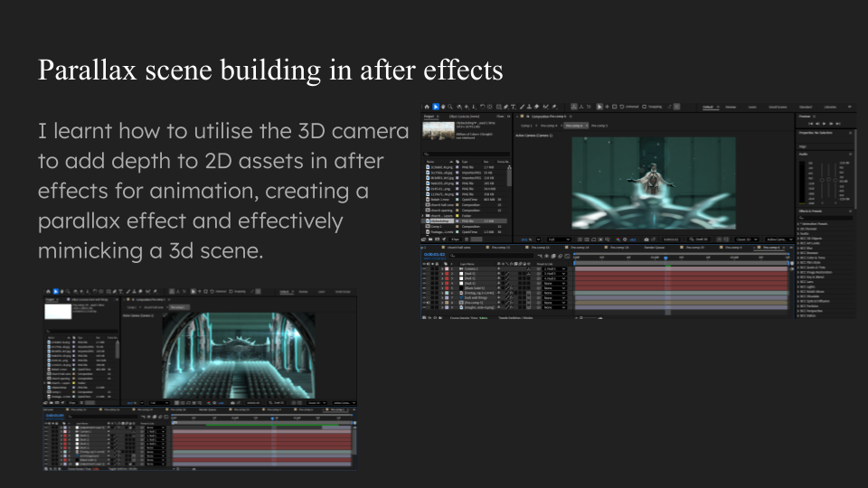Select the Hand tool in church-hall screenshot
The height and width of the screenshot is (488, 868).
pos(62,292)
